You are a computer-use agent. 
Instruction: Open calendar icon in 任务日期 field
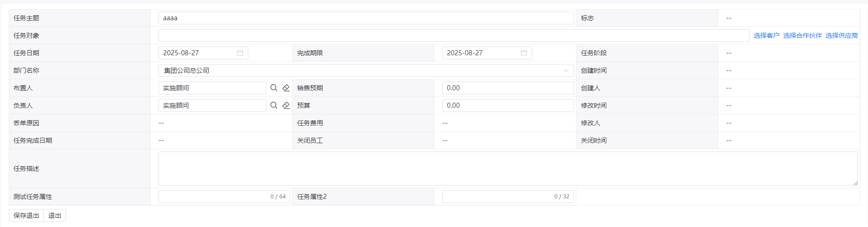pyautogui.click(x=240, y=53)
